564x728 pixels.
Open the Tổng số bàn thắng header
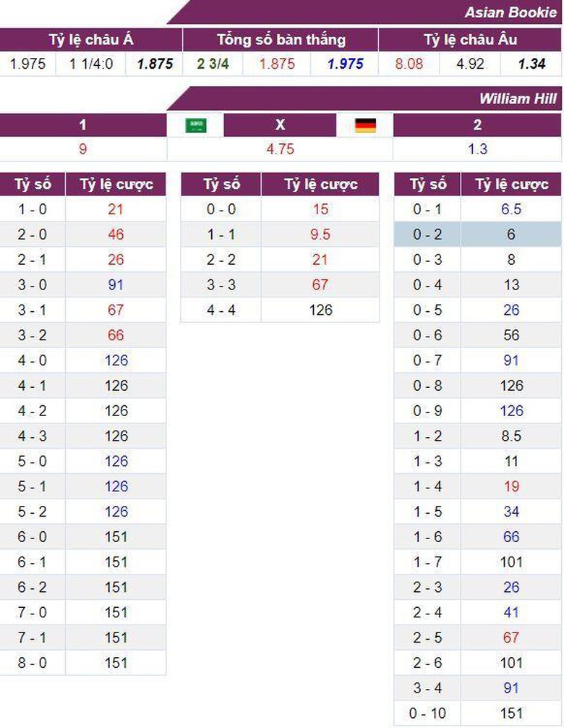(x=281, y=40)
